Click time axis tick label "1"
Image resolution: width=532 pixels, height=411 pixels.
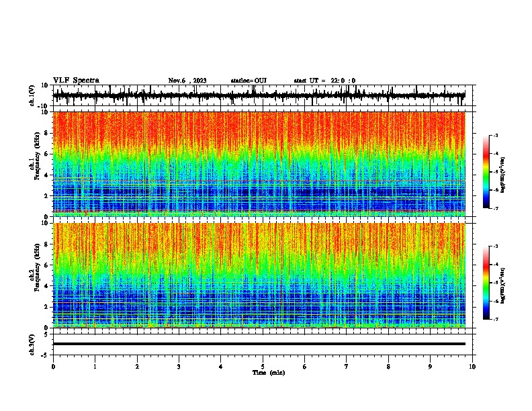(x=95, y=367)
